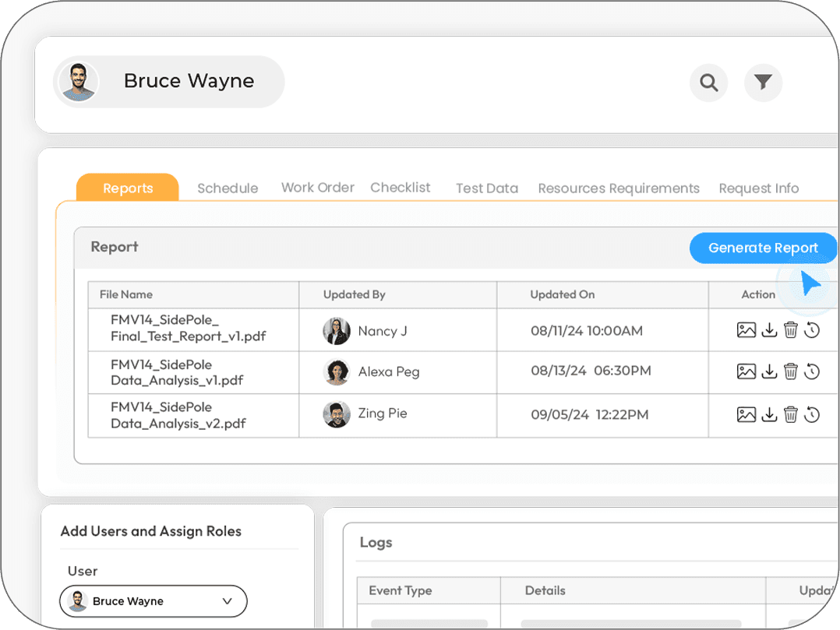Open the Work Order tab
840x630 pixels.
pos(318,188)
